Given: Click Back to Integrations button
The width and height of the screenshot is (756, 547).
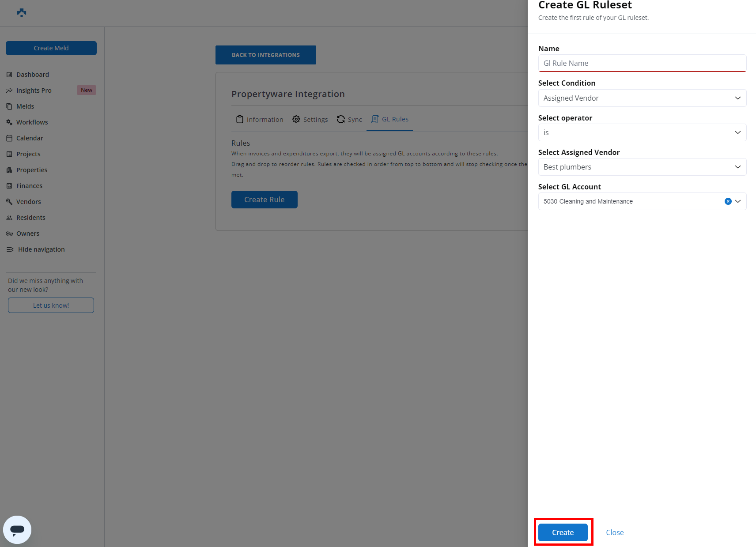Looking at the screenshot, I should tap(266, 55).
